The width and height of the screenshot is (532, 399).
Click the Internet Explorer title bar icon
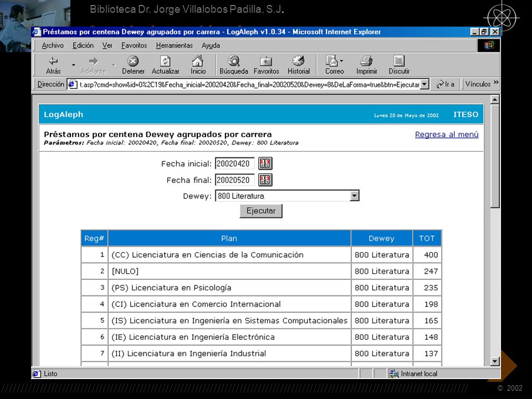[37, 32]
